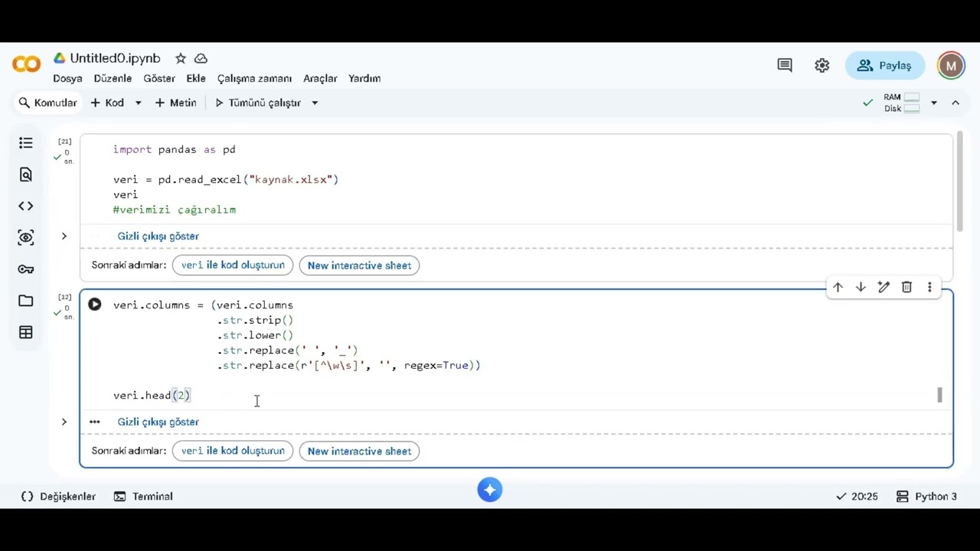Open the table of contents sidebar icon

(26, 143)
